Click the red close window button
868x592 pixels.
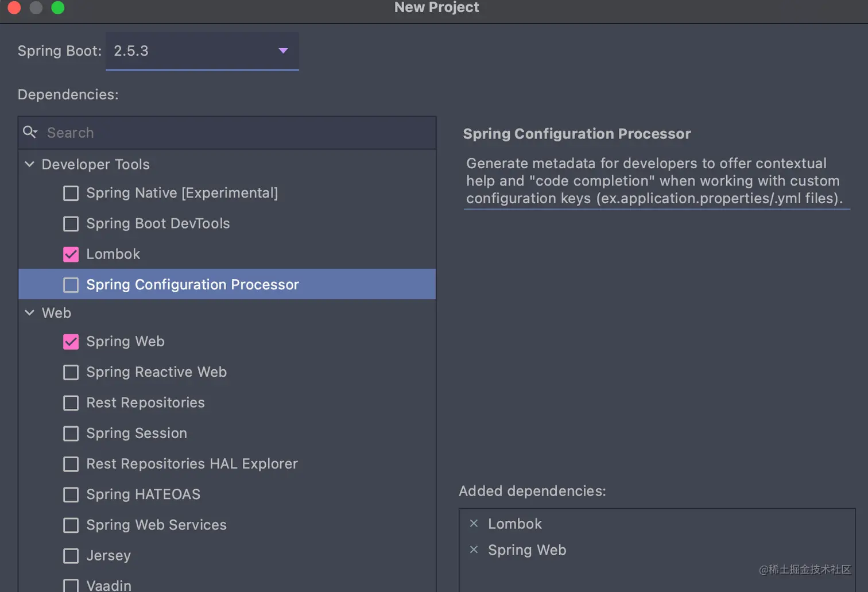tap(14, 7)
